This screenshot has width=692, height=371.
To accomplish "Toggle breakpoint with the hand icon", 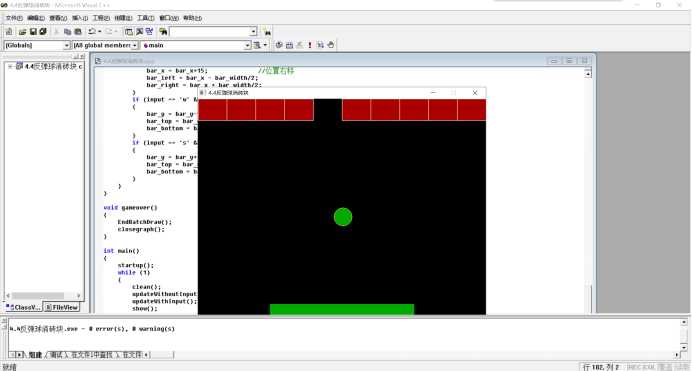I will click(x=331, y=45).
